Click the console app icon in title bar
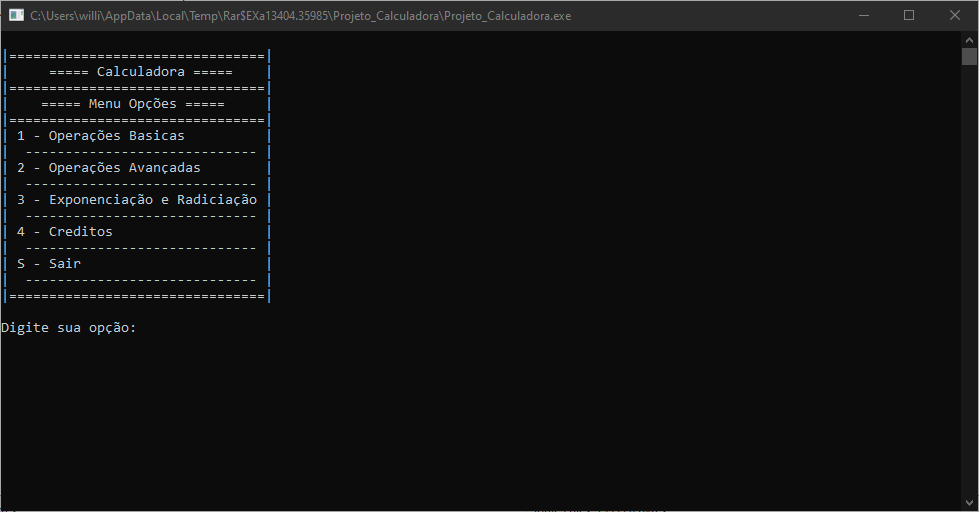Image resolution: width=979 pixels, height=512 pixels. coord(16,15)
